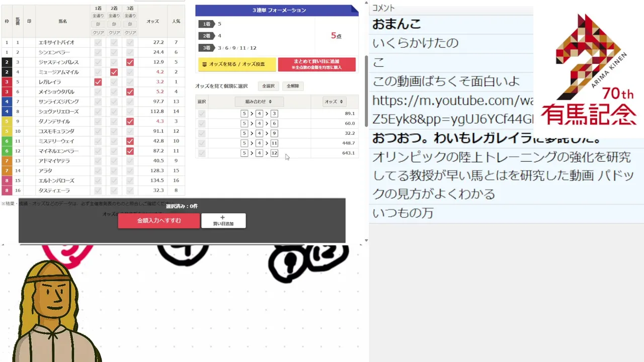Uncheck 1着 checkbox for レガレイラ
Image resolution: width=644 pixels, height=362 pixels.
point(98,82)
